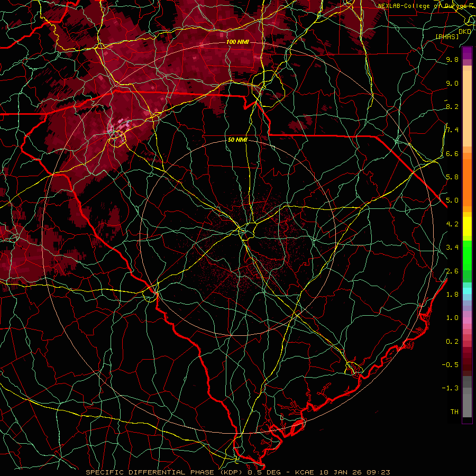Click the 6.6 scale value

(x=452, y=153)
